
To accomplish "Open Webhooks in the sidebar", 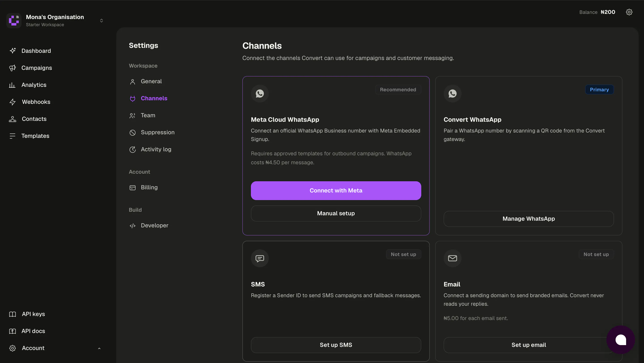I will click(36, 102).
